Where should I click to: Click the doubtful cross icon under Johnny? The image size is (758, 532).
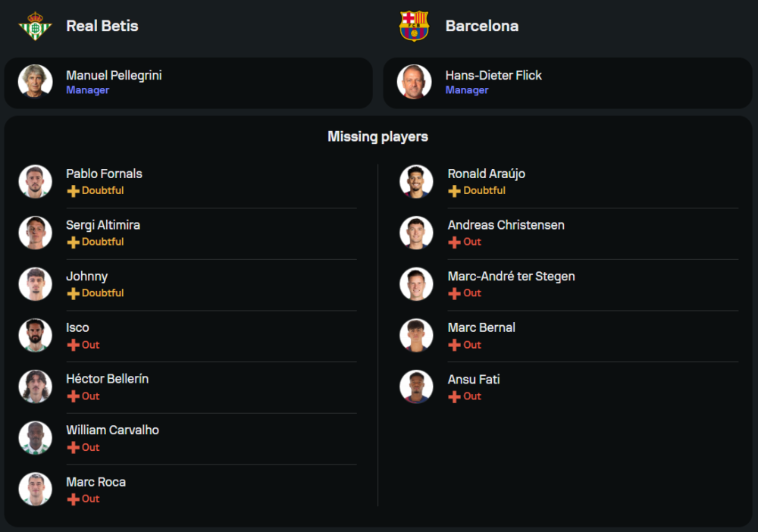[x=74, y=293]
